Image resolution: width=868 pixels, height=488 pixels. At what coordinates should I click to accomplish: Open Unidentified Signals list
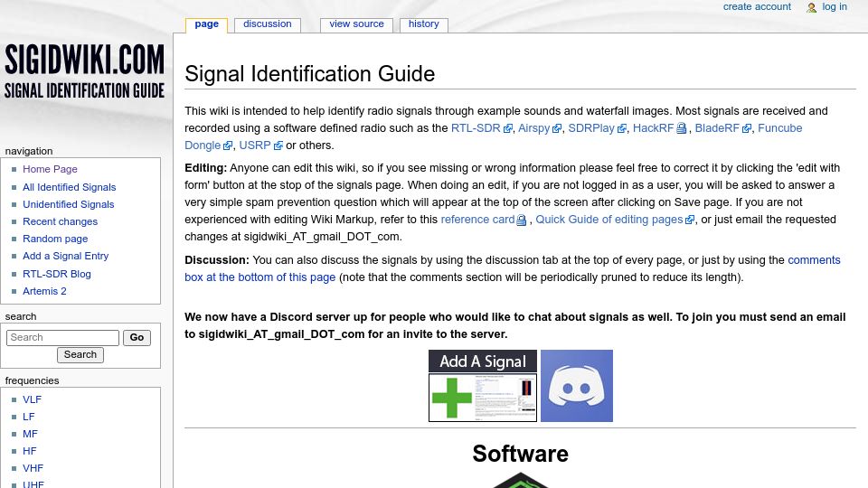(68, 204)
